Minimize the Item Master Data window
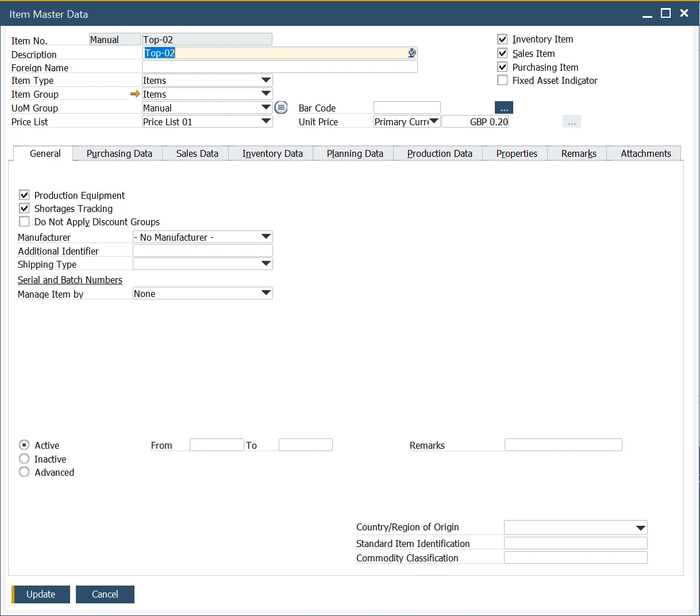The width and height of the screenshot is (700, 616). point(647,14)
